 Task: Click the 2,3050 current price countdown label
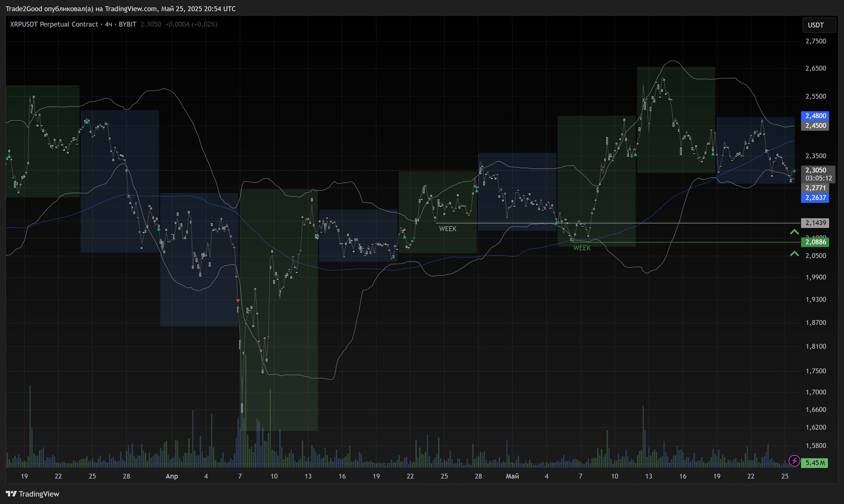[818, 174]
